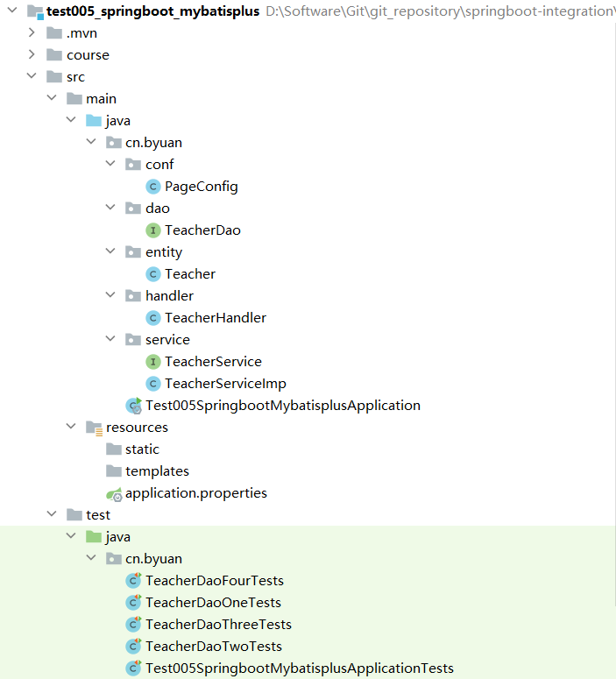Click the TeacherDaoOneTests test class icon

click(133, 603)
